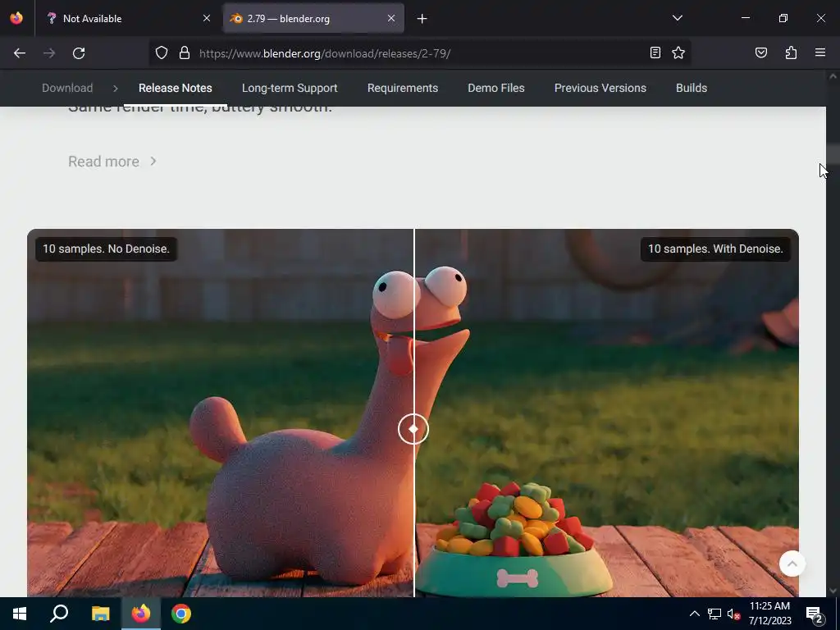Open the tracking protection shield icon

coord(162,53)
